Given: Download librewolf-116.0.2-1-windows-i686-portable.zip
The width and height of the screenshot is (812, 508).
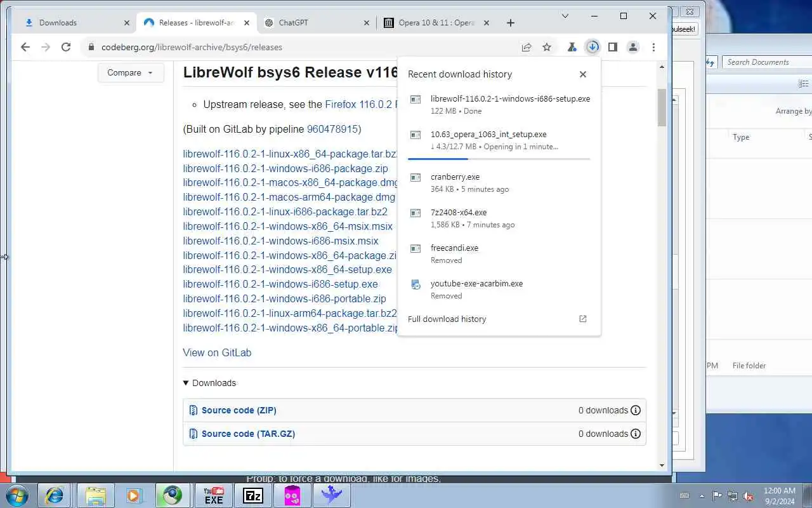Looking at the screenshot, I should tap(284, 299).
